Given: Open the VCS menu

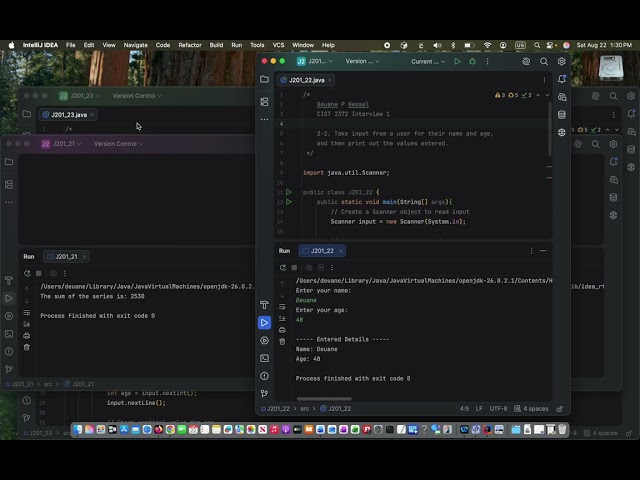Looking at the screenshot, I should (278, 45).
